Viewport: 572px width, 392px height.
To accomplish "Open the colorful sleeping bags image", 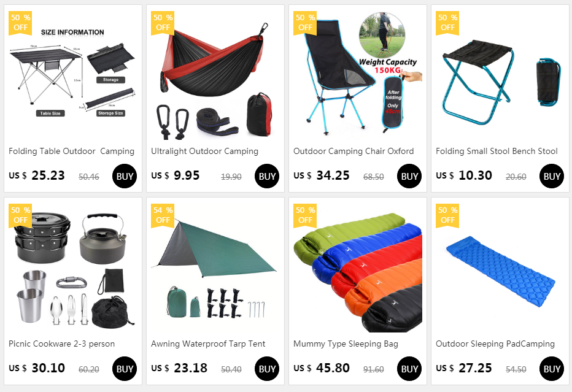I will (357, 268).
